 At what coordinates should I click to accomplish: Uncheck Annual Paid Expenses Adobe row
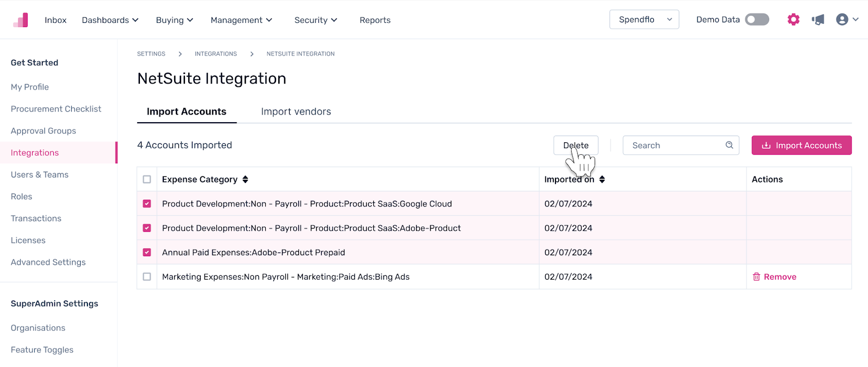click(x=147, y=252)
